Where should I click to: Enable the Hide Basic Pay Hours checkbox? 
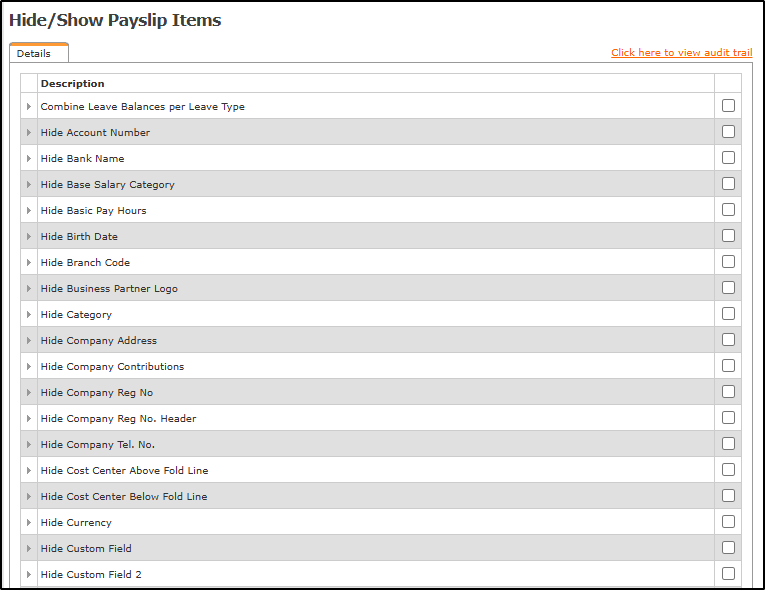728,210
